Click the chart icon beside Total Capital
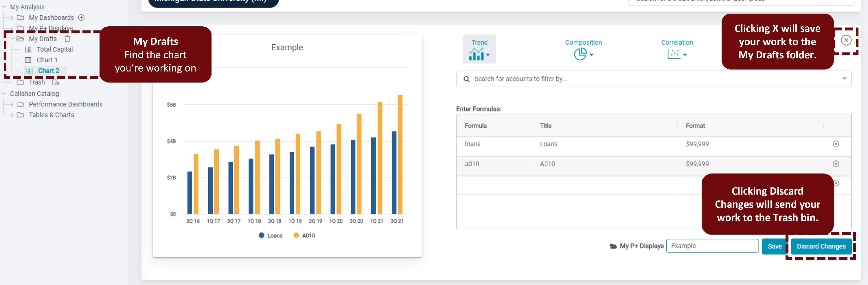868x285 pixels. pos(28,49)
